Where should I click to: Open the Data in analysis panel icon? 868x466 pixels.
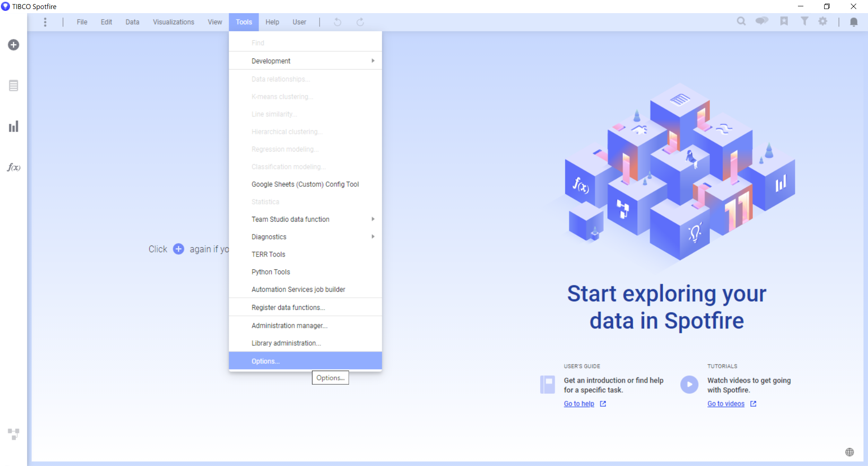pyautogui.click(x=14, y=86)
